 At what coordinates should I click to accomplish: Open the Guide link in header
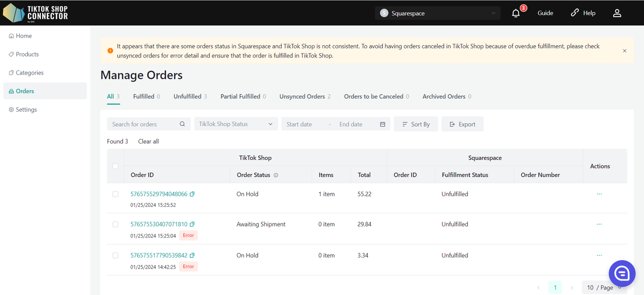coord(545,13)
